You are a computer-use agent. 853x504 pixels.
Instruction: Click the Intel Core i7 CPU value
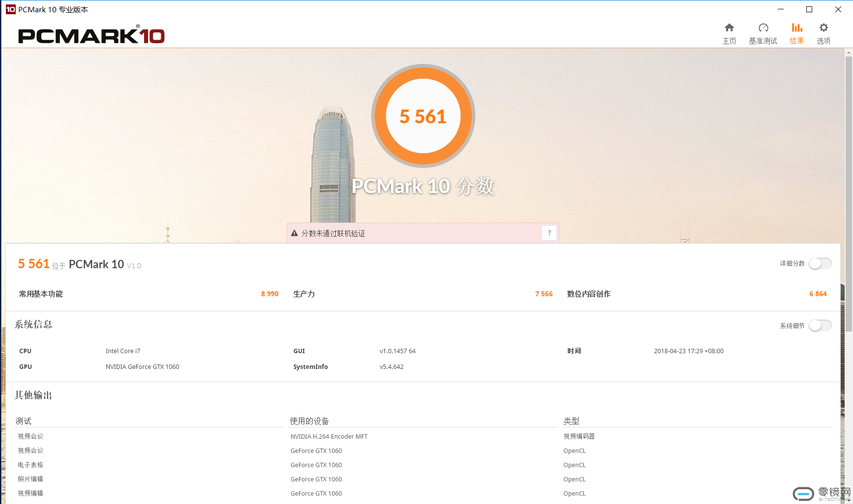[123, 351]
